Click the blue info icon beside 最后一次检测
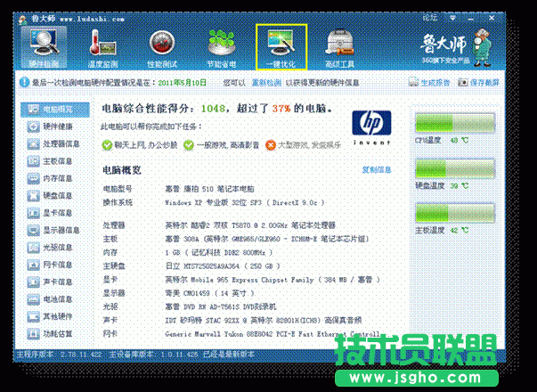 [x=24, y=82]
